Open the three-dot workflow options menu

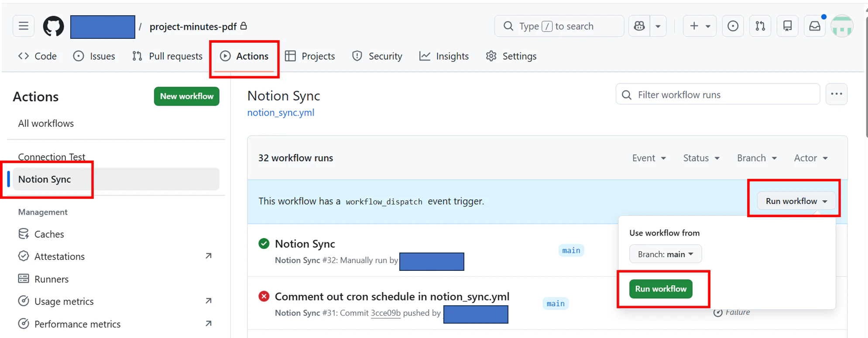tap(837, 94)
